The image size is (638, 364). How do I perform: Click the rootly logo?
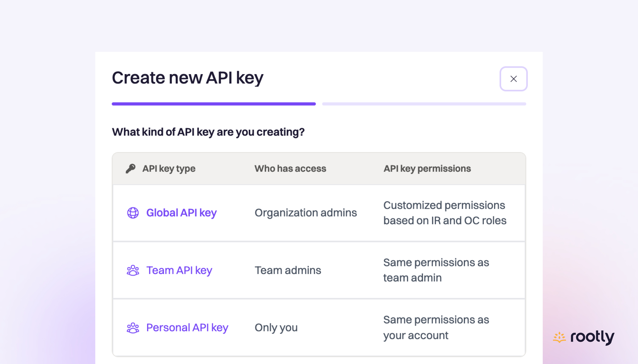pyautogui.click(x=583, y=337)
